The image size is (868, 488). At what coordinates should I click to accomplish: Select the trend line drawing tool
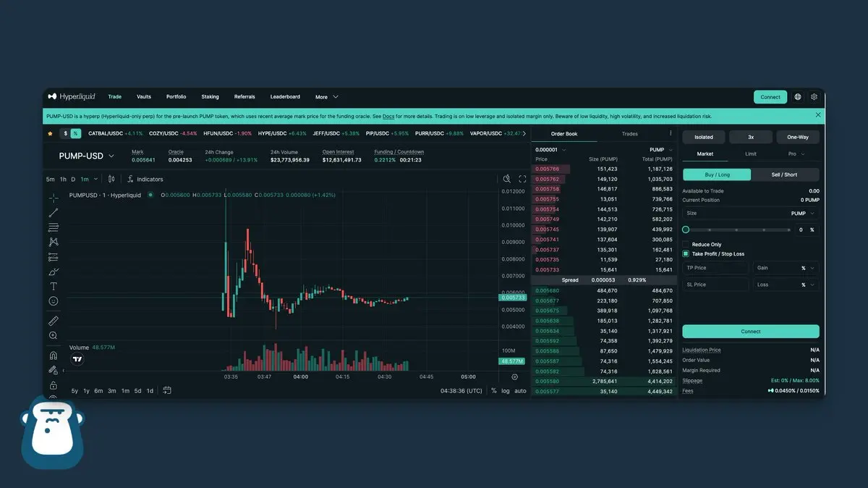pyautogui.click(x=54, y=213)
